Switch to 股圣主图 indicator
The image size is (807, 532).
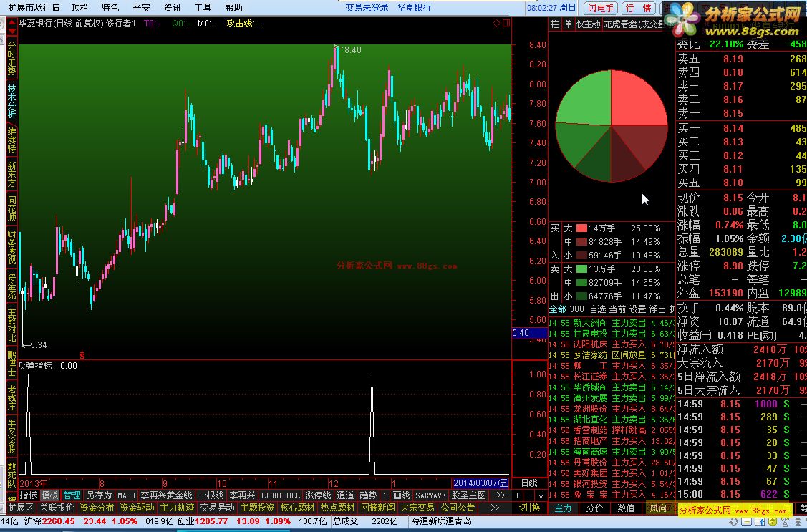[x=468, y=495]
